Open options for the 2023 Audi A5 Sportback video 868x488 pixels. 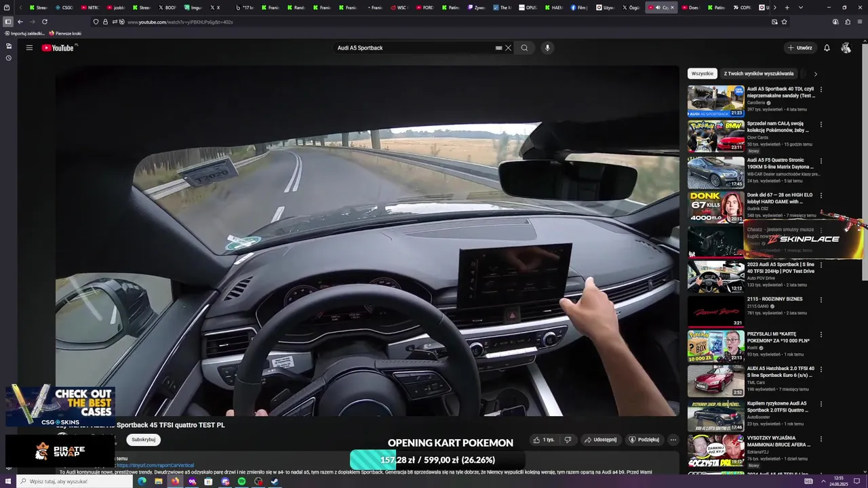[821, 265]
